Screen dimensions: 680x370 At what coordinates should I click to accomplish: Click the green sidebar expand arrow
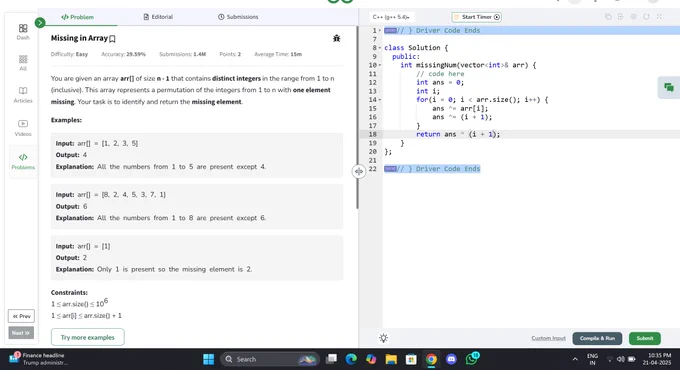click(40, 23)
